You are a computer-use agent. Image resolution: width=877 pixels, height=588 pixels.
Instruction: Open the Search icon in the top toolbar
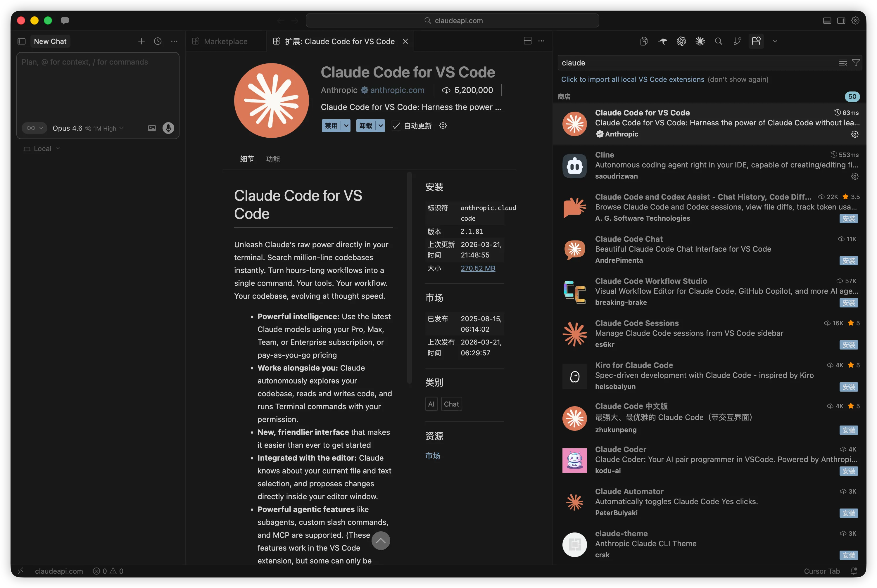[x=718, y=41]
